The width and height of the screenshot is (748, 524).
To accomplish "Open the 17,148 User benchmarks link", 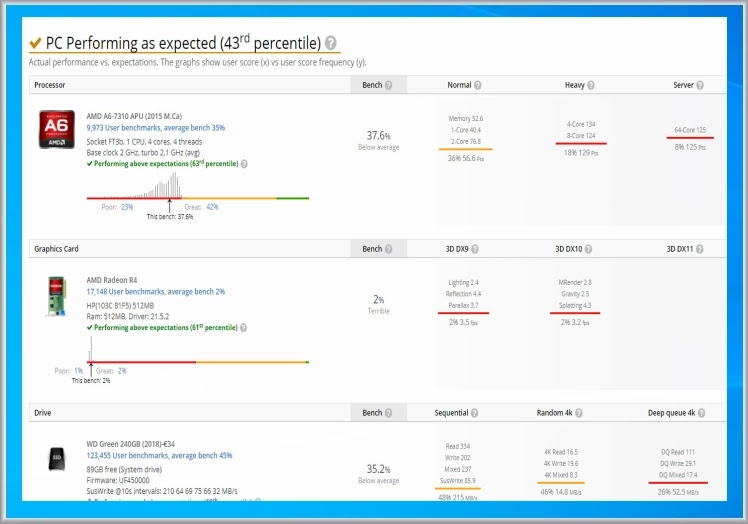I will pos(156,292).
